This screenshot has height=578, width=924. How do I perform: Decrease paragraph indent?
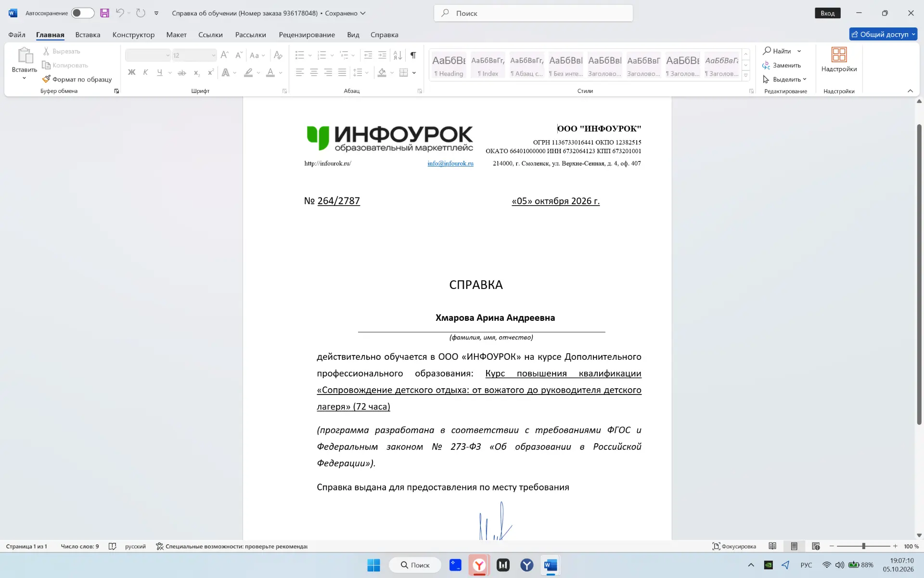pos(368,55)
